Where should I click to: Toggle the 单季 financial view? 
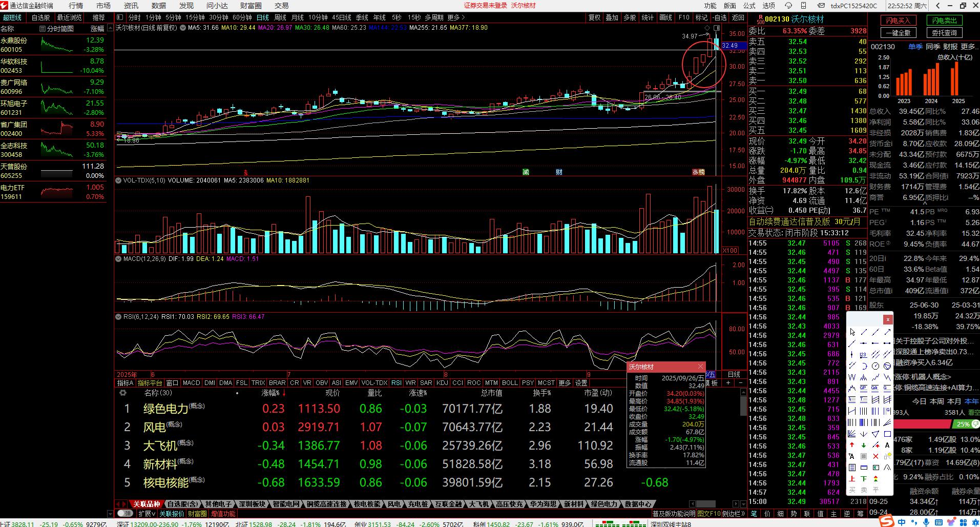coord(915,47)
